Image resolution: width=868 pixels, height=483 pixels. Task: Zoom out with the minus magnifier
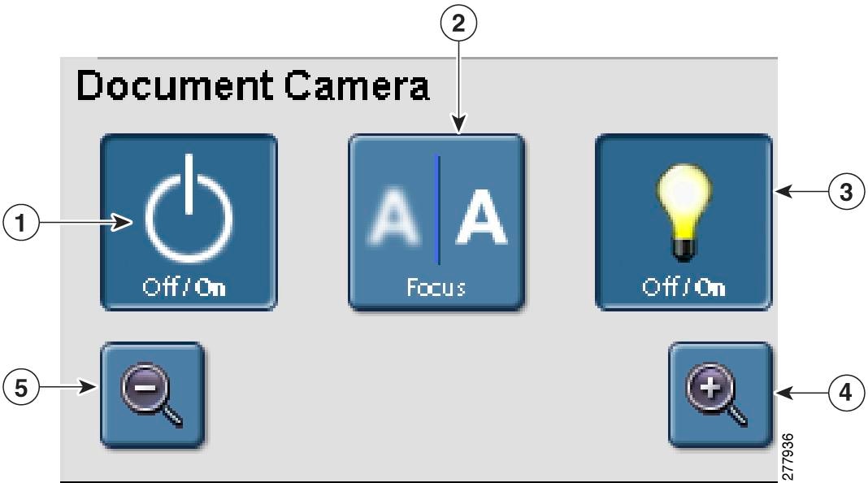[x=153, y=395]
